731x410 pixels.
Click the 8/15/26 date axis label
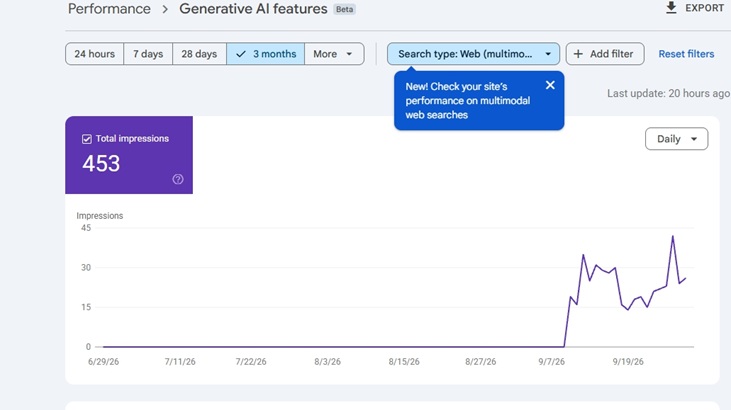[404, 361]
